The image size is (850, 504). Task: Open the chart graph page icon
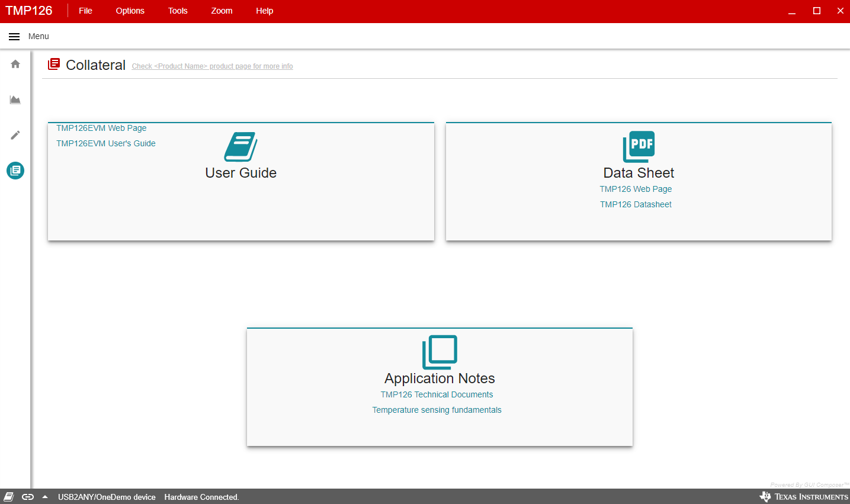click(15, 99)
